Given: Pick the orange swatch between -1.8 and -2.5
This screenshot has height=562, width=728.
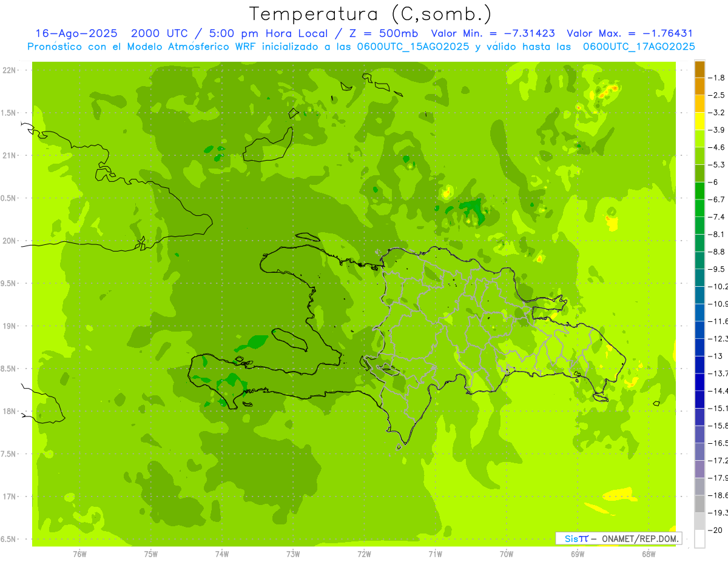Looking at the screenshot, I should [x=699, y=86].
